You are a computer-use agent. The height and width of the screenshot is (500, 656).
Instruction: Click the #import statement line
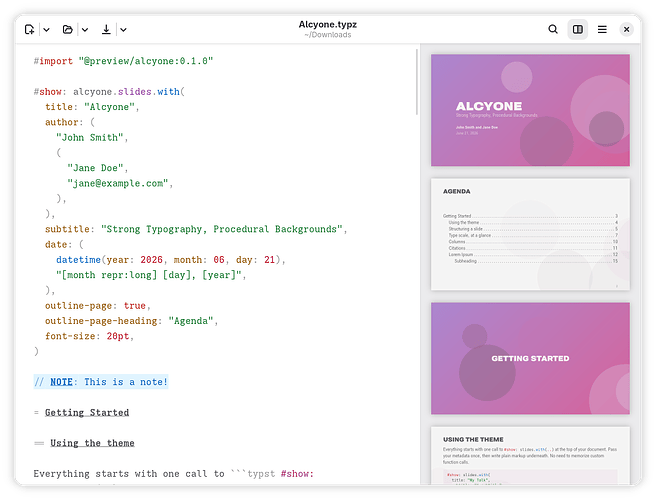tap(123, 61)
